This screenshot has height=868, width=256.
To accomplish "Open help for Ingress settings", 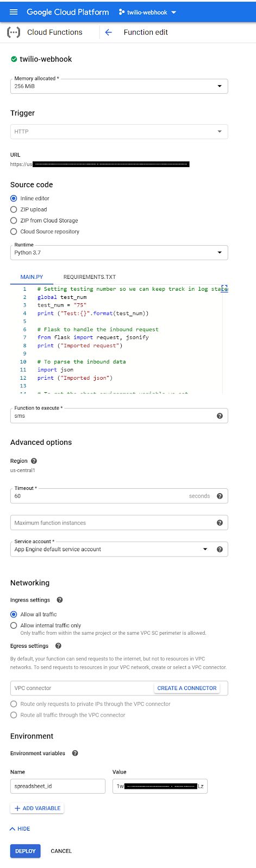I will (x=60, y=600).
